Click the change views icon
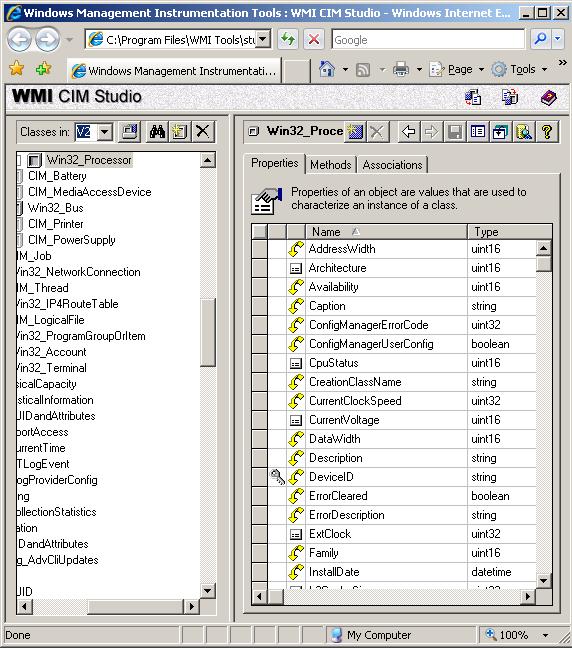572x648 pixels. 478,132
